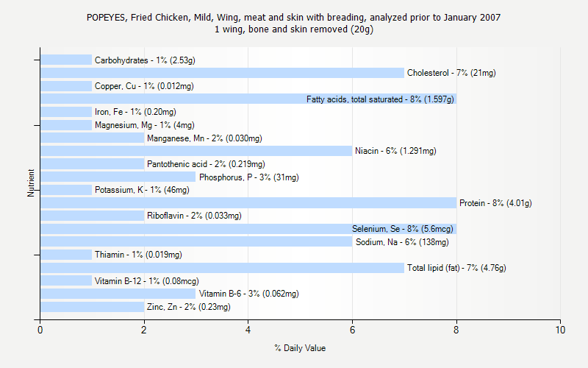Click the Sodium, Na 6% label
The height and width of the screenshot is (368, 588).
(401, 242)
